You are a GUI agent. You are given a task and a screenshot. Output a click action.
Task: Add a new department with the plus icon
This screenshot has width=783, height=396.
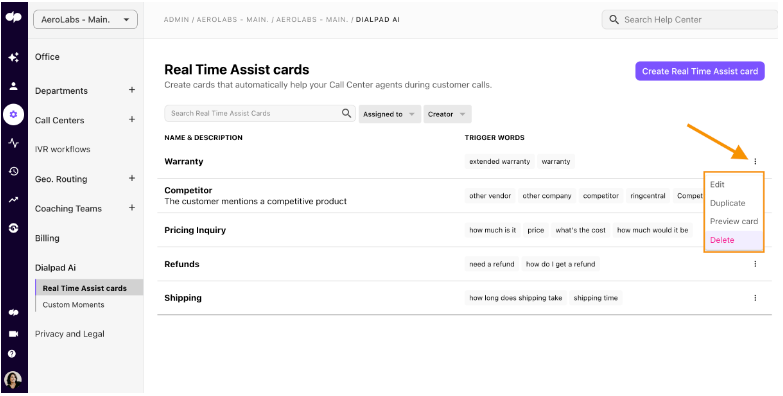pyautogui.click(x=132, y=90)
